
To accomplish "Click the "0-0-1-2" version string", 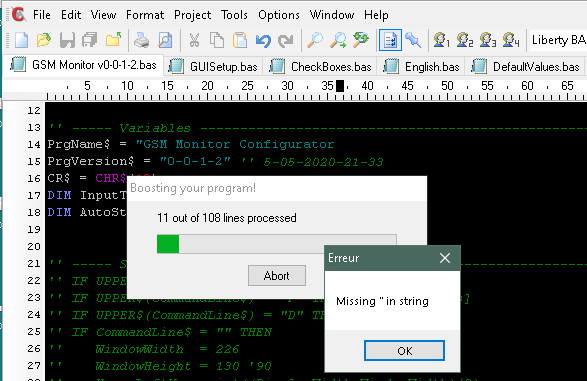I will [x=195, y=161].
